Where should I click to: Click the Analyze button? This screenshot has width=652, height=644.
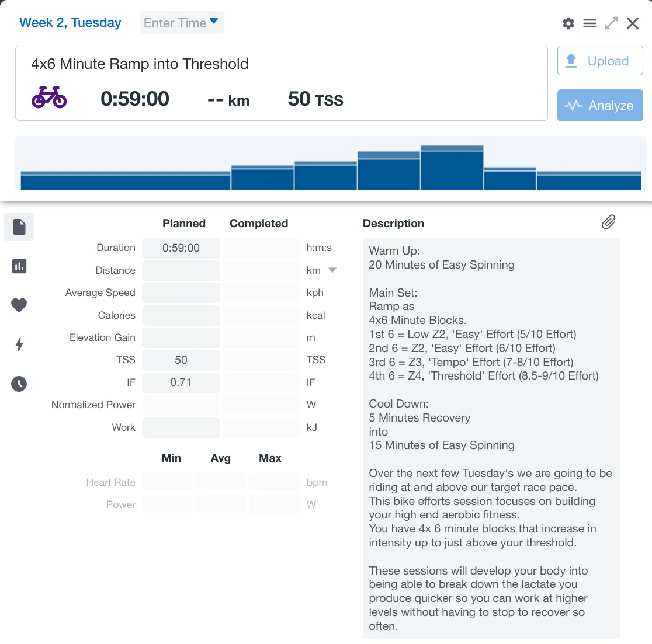(600, 106)
